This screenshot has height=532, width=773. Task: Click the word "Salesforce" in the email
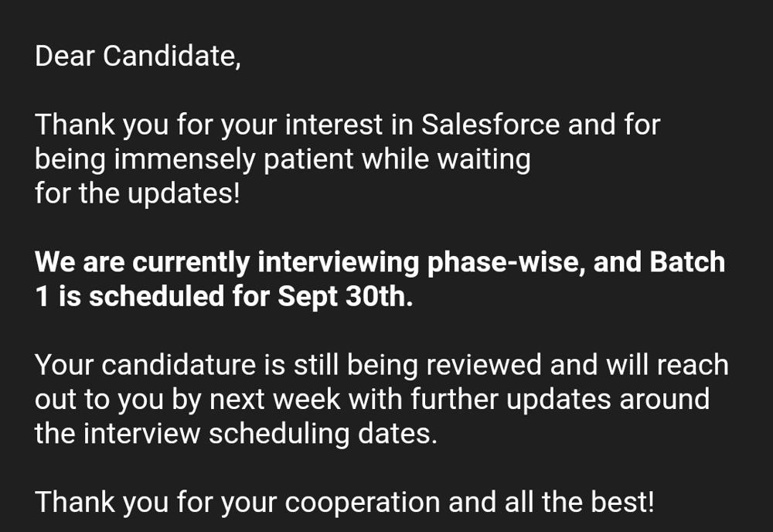[x=491, y=124]
